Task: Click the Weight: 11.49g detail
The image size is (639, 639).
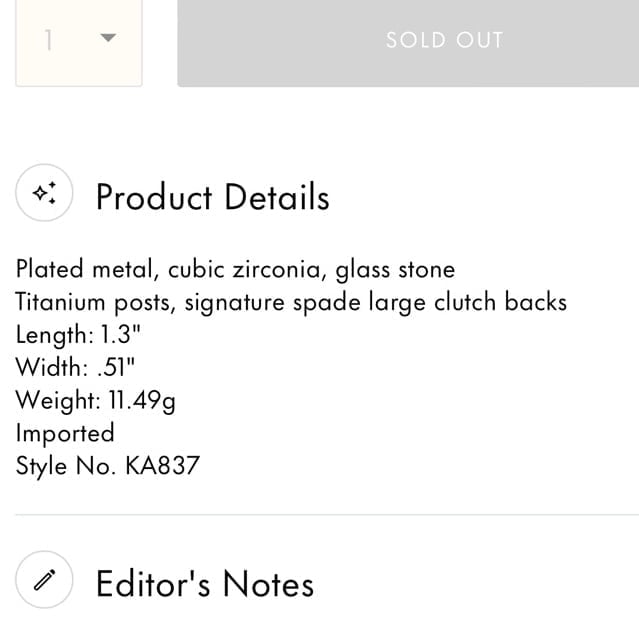Action: [x=96, y=401]
